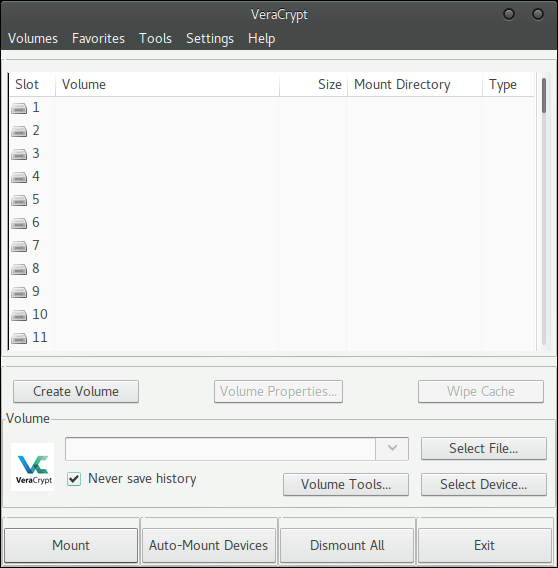Toggle the Never save history checkbox
This screenshot has height=568, width=558.
click(x=74, y=479)
